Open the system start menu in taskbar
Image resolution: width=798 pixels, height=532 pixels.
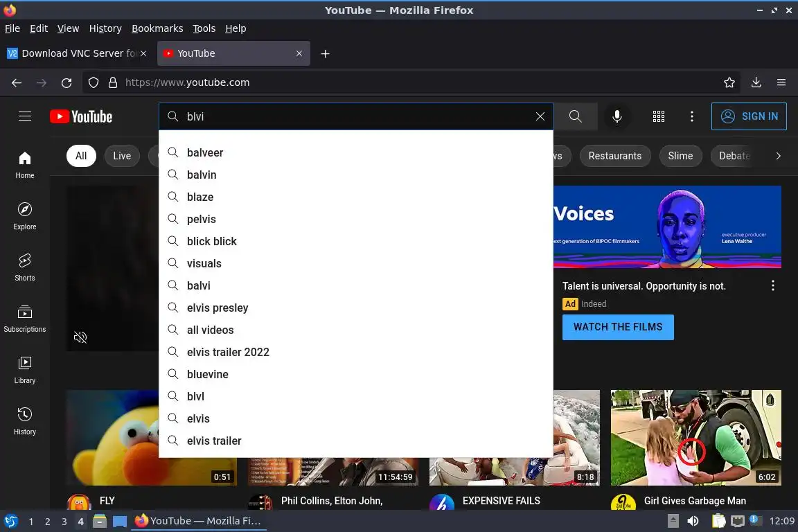tap(10, 521)
